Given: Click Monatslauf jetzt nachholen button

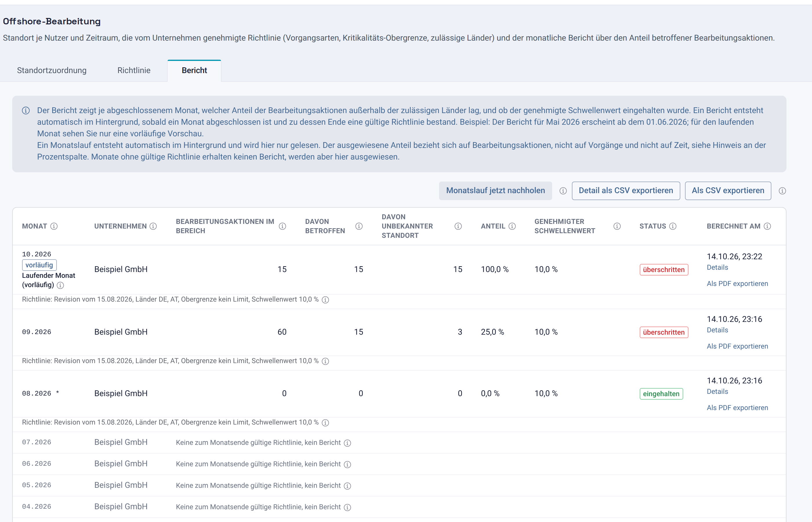Looking at the screenshot, I should [496, 191].
